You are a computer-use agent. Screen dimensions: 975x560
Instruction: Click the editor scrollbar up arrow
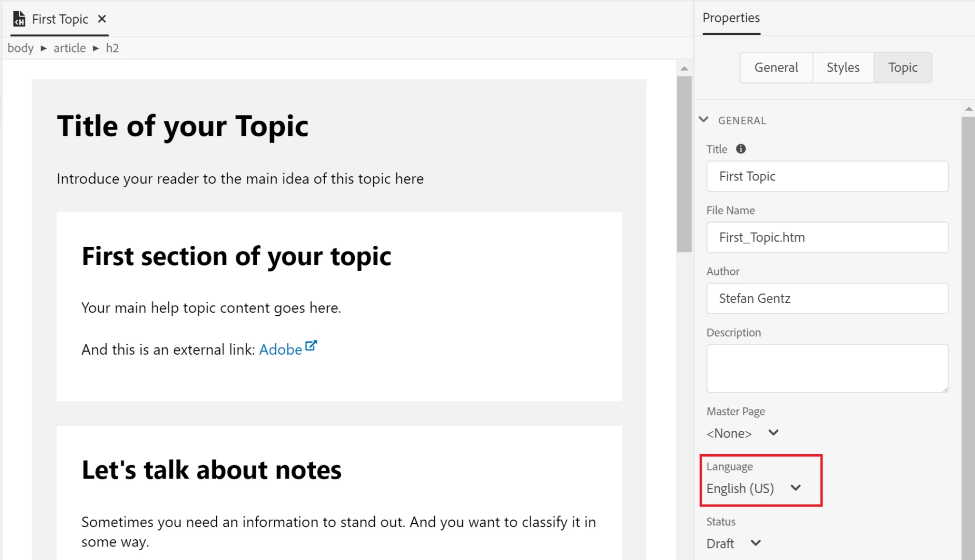(684, 68)
